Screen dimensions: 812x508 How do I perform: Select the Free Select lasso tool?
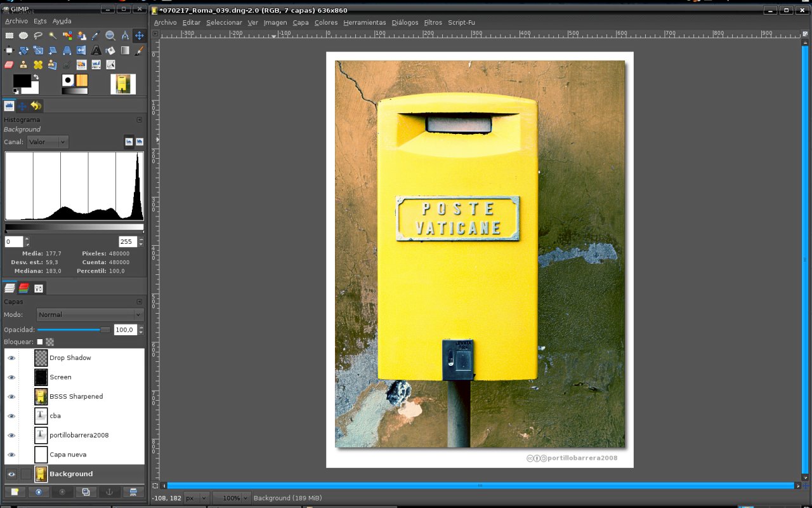click(x=38, y=36)
